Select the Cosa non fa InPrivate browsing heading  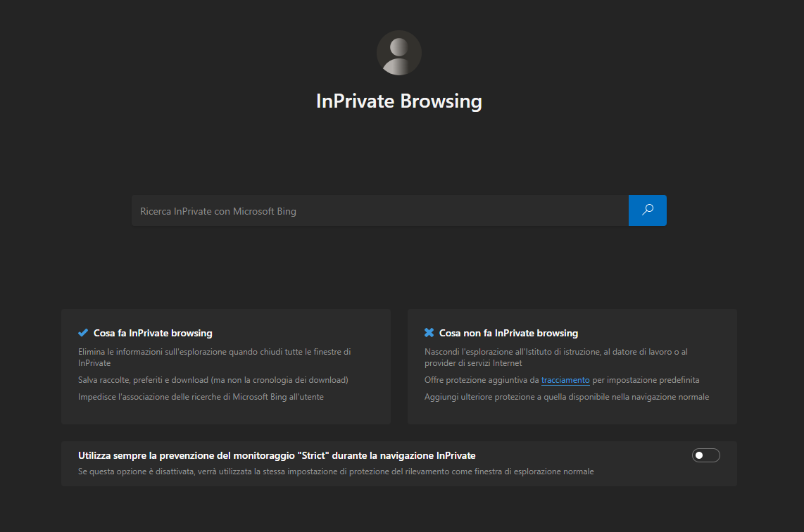pos(508,333)
